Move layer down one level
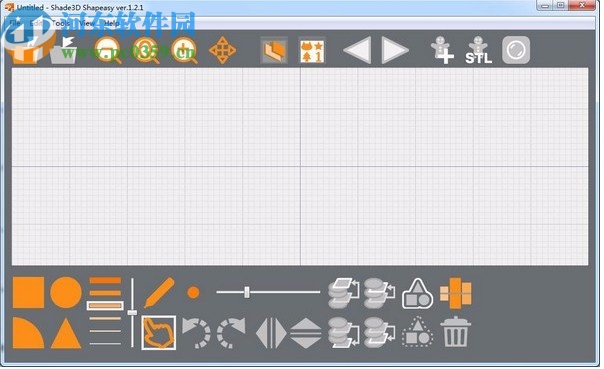The image size is (604, 369). point(380,333)
